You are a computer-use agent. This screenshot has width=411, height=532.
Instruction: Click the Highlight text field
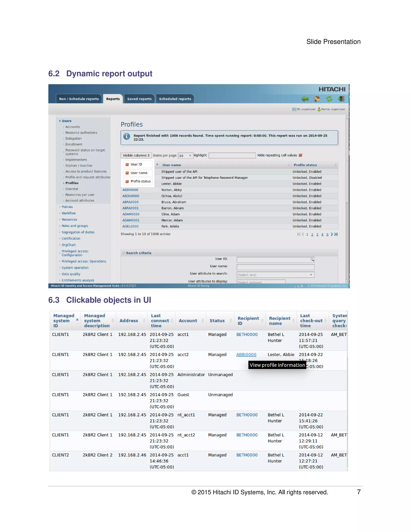232,155
